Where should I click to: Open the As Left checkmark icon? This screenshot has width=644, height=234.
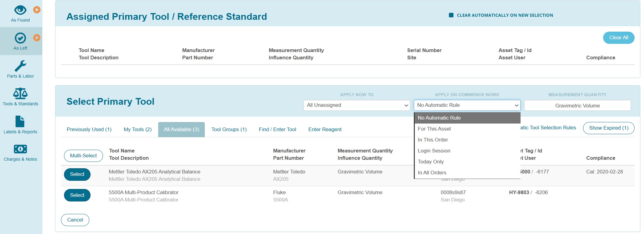point(20,38)
